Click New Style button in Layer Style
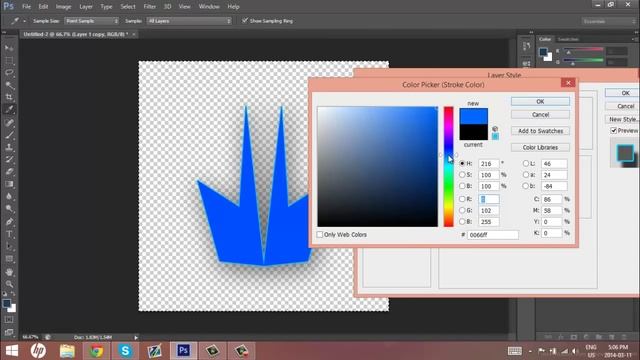This screenshot has width=640, height=360. tap(623, 119)
